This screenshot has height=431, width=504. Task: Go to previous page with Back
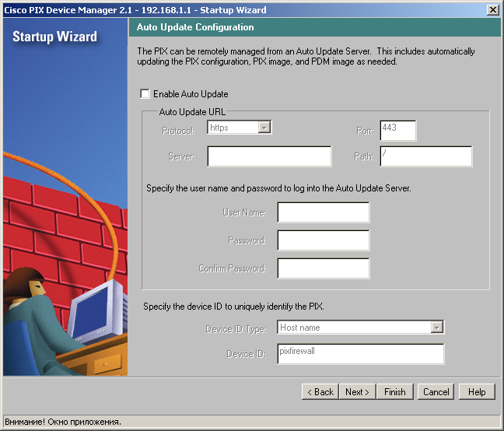tap(320, 392)
